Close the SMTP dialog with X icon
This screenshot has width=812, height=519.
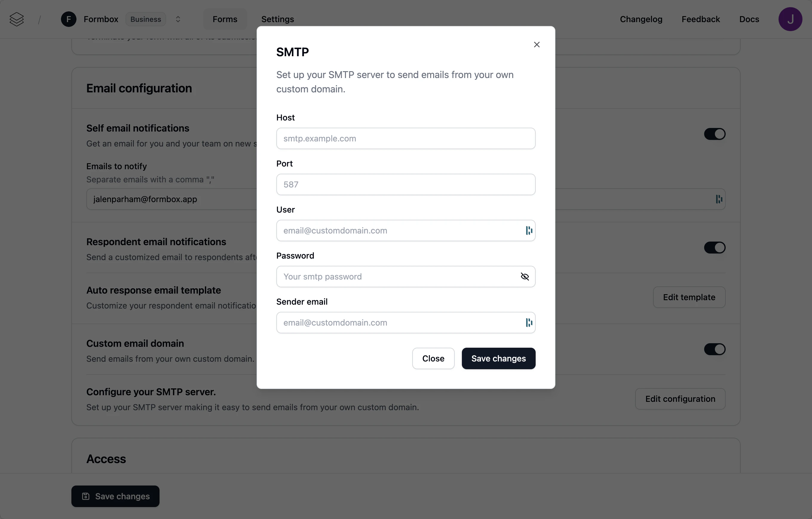pyautogui.click(x=537, y=45)
